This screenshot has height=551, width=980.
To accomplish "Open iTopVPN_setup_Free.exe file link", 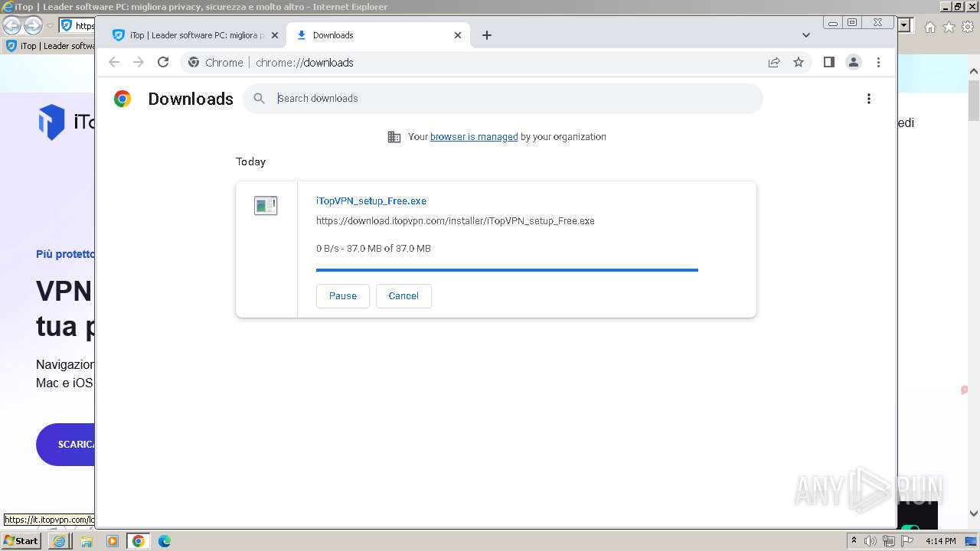I will (x=371, y=201).
